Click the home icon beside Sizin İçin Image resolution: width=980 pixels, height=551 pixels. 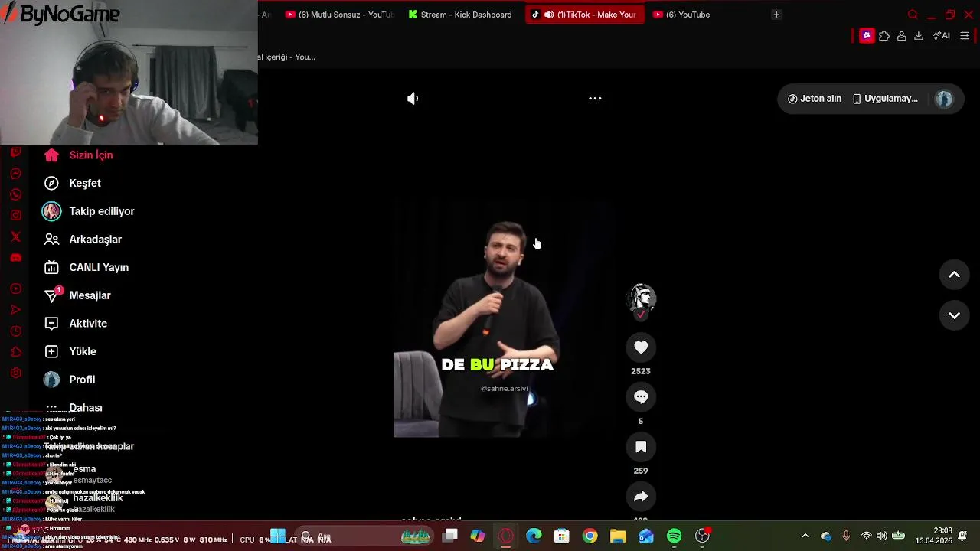tap(51, 155)
